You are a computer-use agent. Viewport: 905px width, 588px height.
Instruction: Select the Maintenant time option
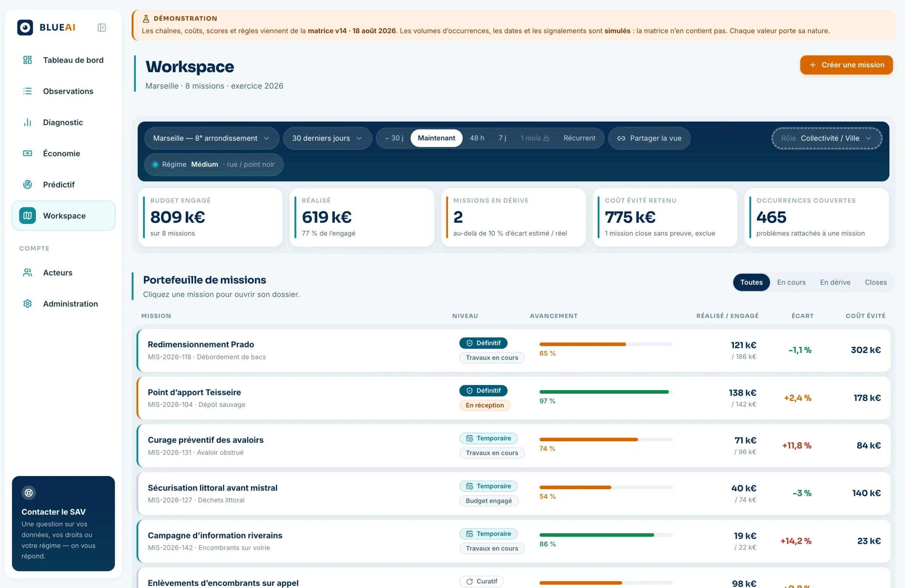point(436,138)
